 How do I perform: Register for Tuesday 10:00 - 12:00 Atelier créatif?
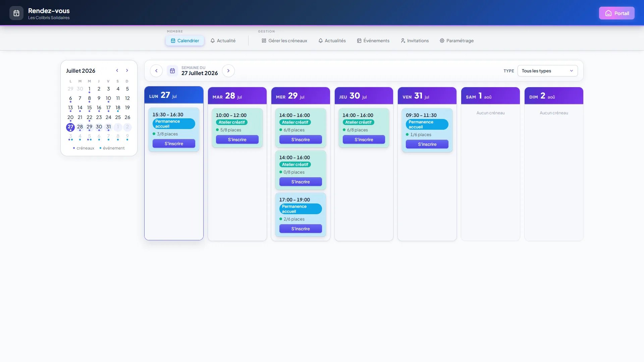pos(237,139)
